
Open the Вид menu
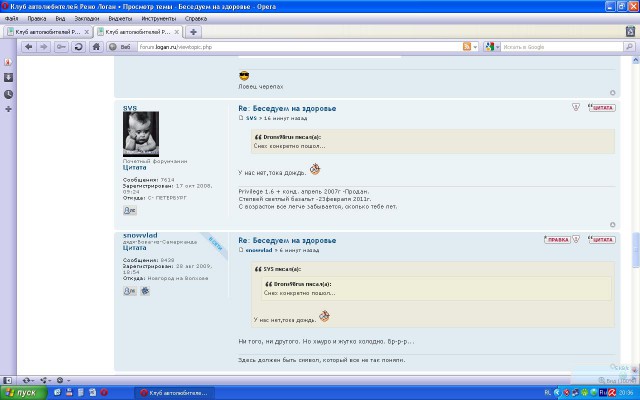tap(60, 18)
